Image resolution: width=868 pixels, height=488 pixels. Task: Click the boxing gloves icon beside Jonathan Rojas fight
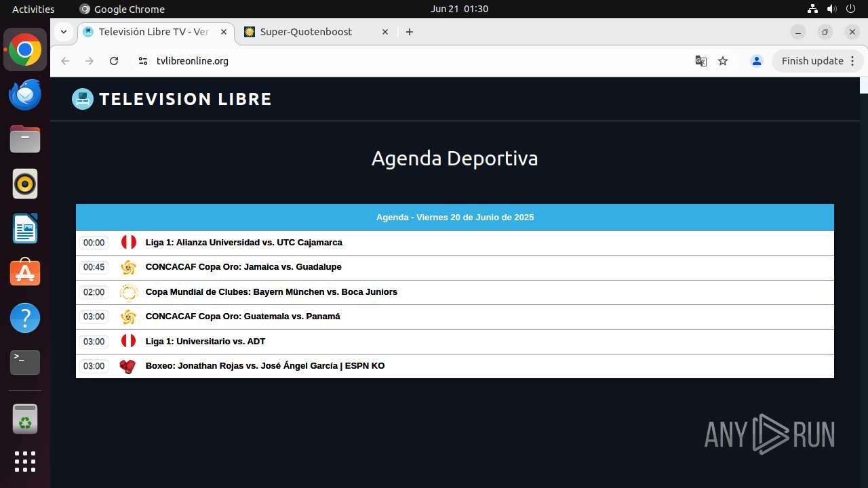click(127, 366)
